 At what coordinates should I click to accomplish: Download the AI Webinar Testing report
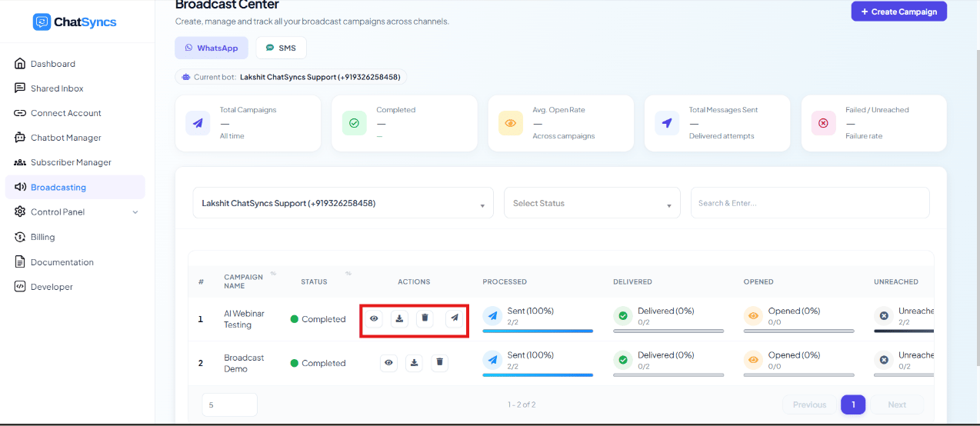(399, 318)
